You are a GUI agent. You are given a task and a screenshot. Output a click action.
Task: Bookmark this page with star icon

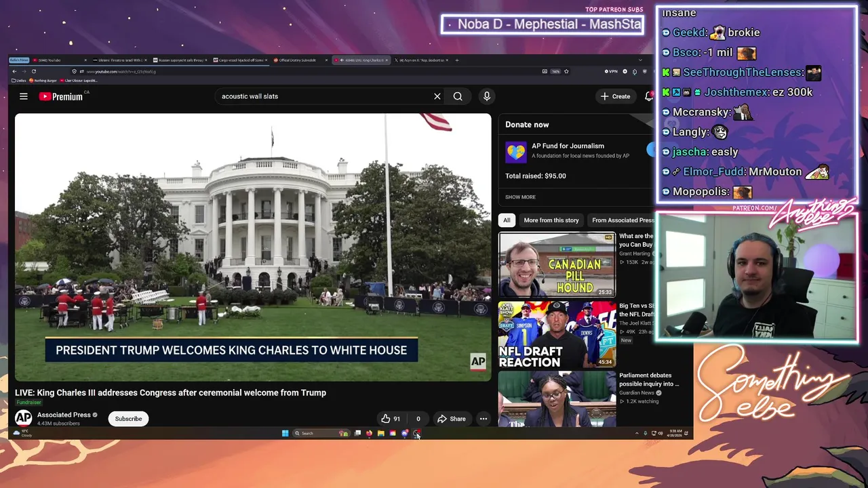tap(566, 71)
